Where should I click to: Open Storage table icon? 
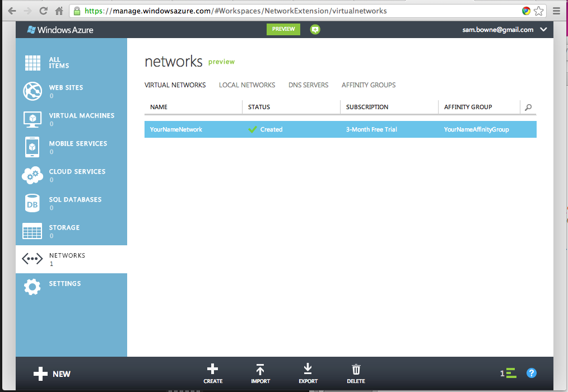(32, 231)
